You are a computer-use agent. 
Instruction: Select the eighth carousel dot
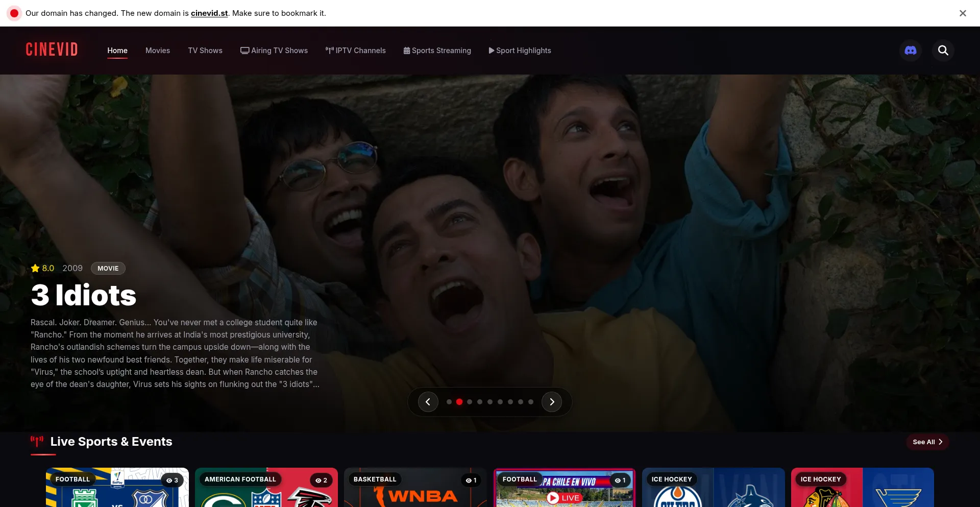pos(521,402)
